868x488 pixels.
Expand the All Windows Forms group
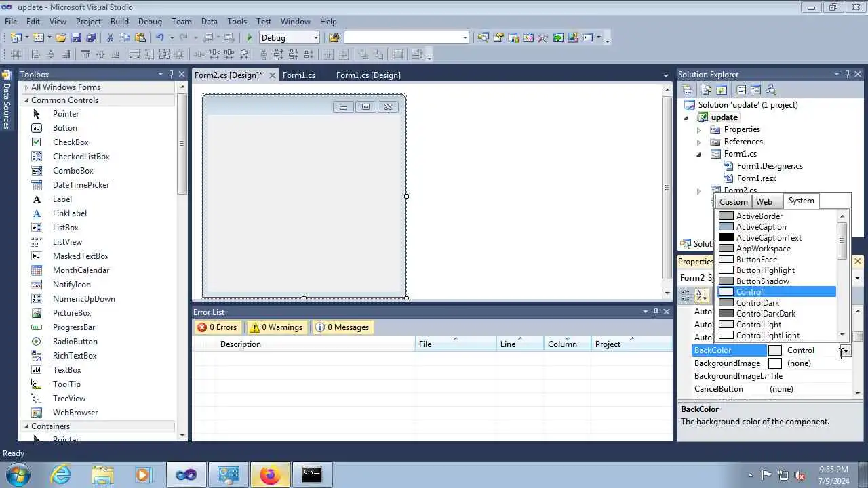pyautogui.click(x=26, y=87)
